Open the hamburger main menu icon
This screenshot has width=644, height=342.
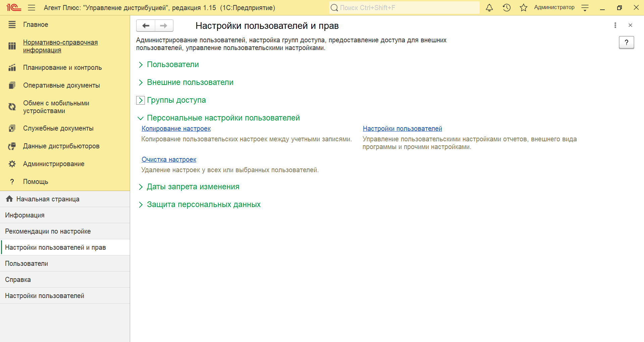coord(32,8)
